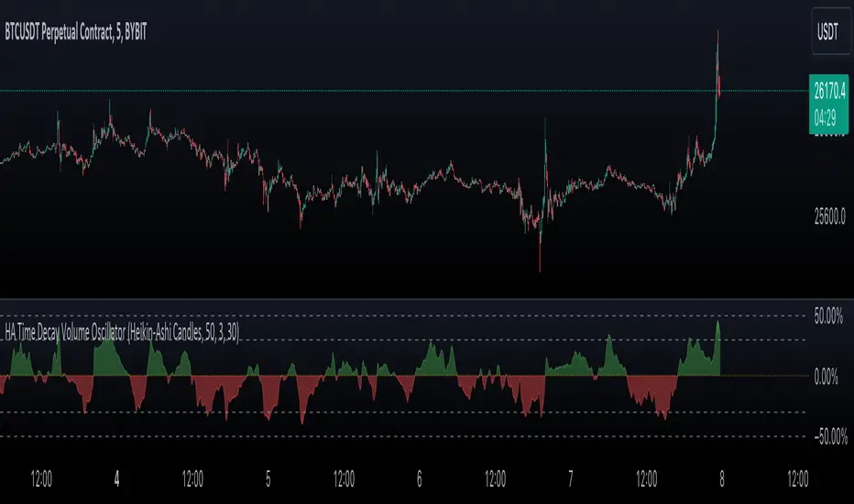This screenshot has height=504, width=854.
Task: Click date label 8 on time axis
Action: click(x=722, y=479)
